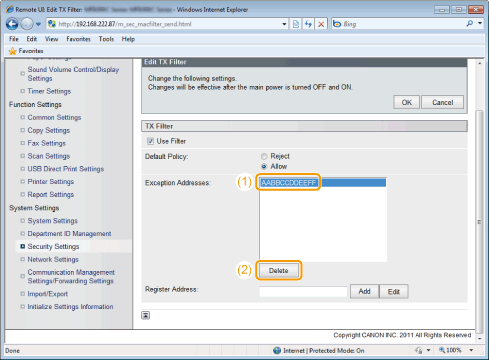489x360 pixels.
Task: Open Import/Export link
Action: pos(47,294)
